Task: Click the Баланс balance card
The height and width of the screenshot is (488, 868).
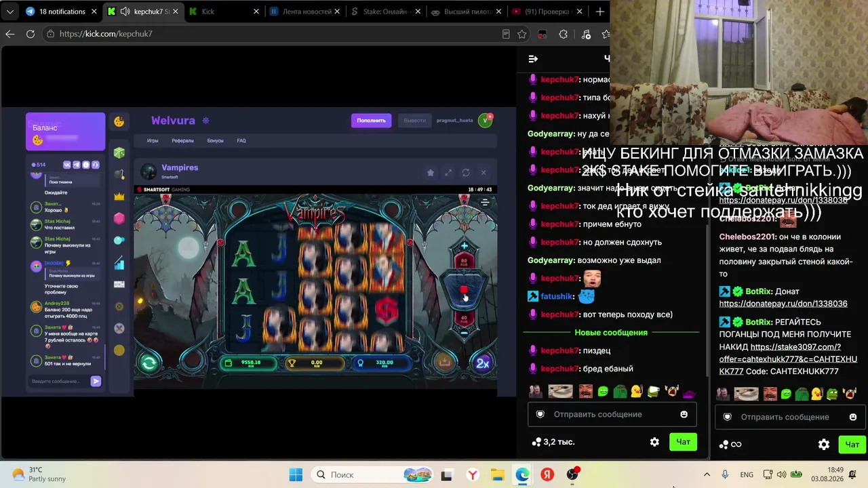Action: (66, 131)
